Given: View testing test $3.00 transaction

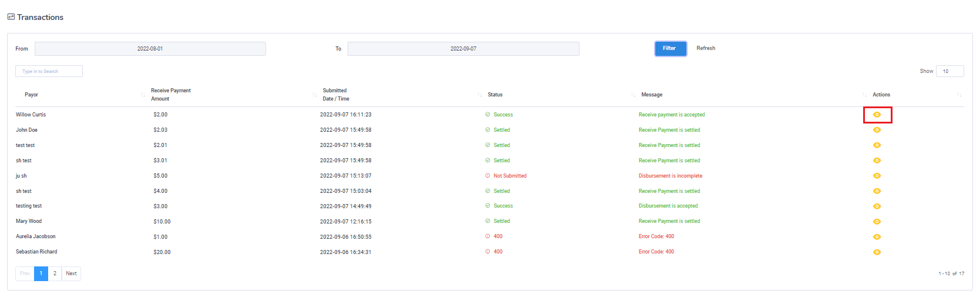Looking at the screenshot, I should pyautogui.click(x=877, y=206).
